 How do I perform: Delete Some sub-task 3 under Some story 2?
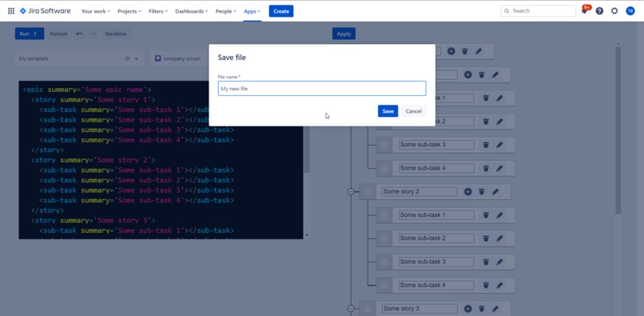(x=486, y=262)
